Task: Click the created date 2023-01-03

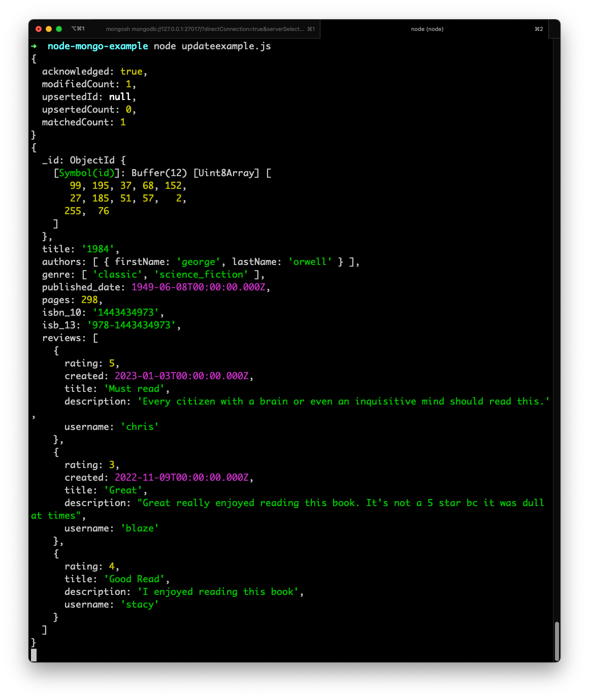Action: click(182, 376)
